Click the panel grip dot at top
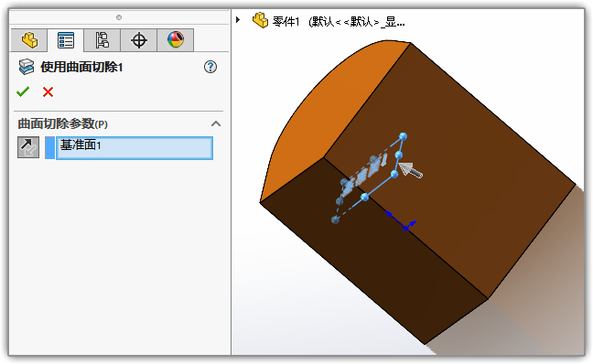593x364 pixels. pos(119,17)
